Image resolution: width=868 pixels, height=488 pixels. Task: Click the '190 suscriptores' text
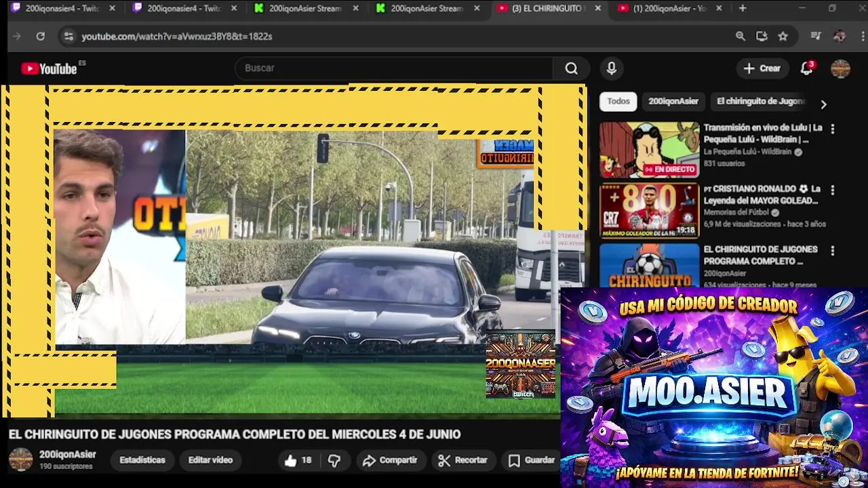tap(66, 467)
